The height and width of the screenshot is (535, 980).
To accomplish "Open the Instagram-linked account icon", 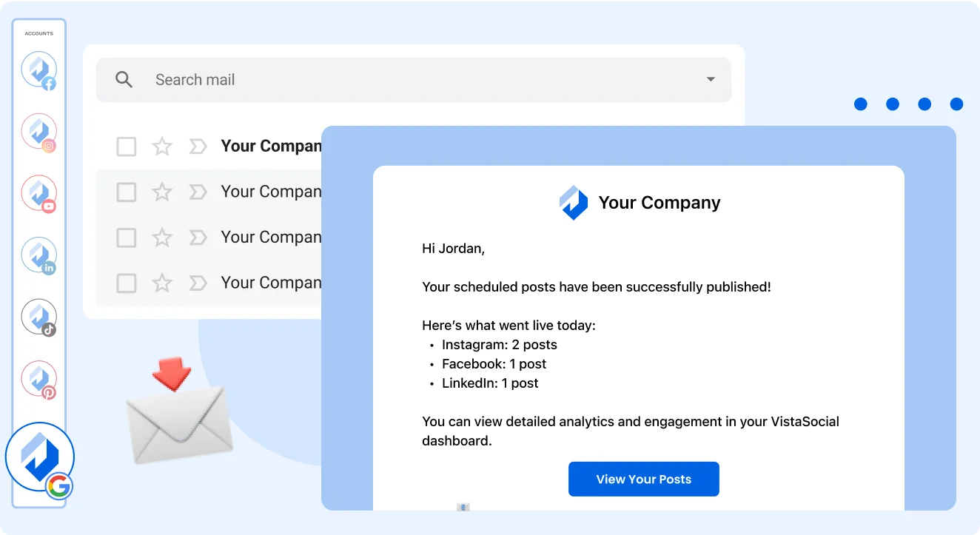I will (x=38, y=131).
